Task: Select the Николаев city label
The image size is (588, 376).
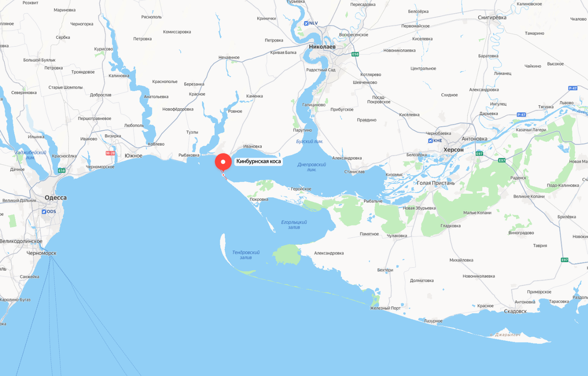Action: [x=322, y=47]
